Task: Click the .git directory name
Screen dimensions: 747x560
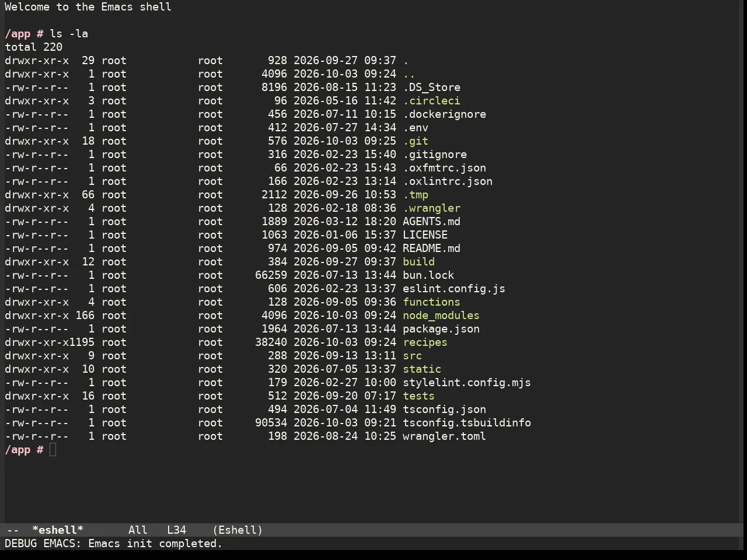Action: [416, 141]
